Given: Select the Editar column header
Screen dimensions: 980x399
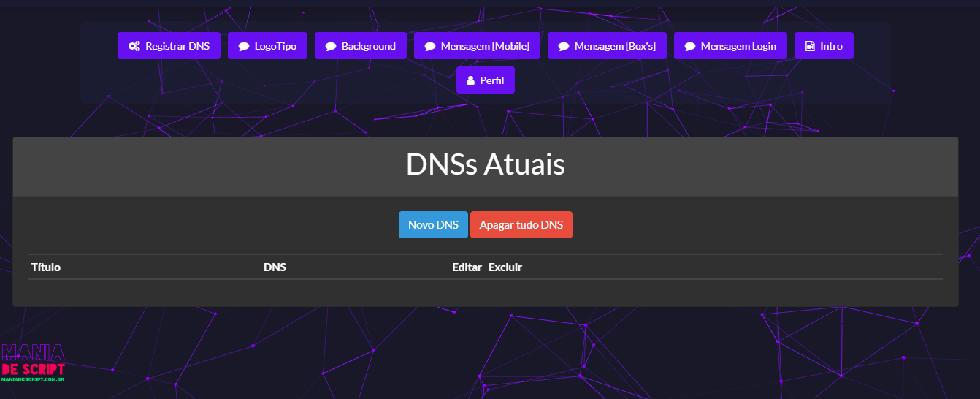Looking at the screenshot, I should coord(467,267).
